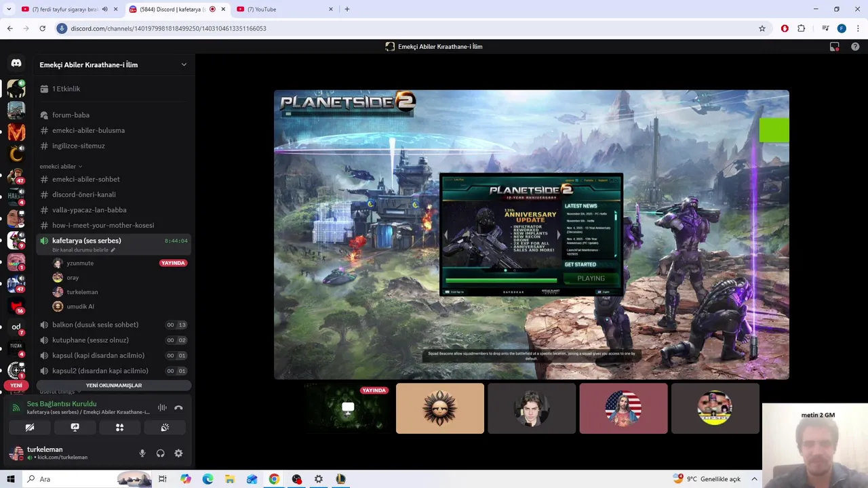The width and height of the screenshot is (868, 488).
Task: Click the taskbar Ara search box
Action: [x=87, y=479]
